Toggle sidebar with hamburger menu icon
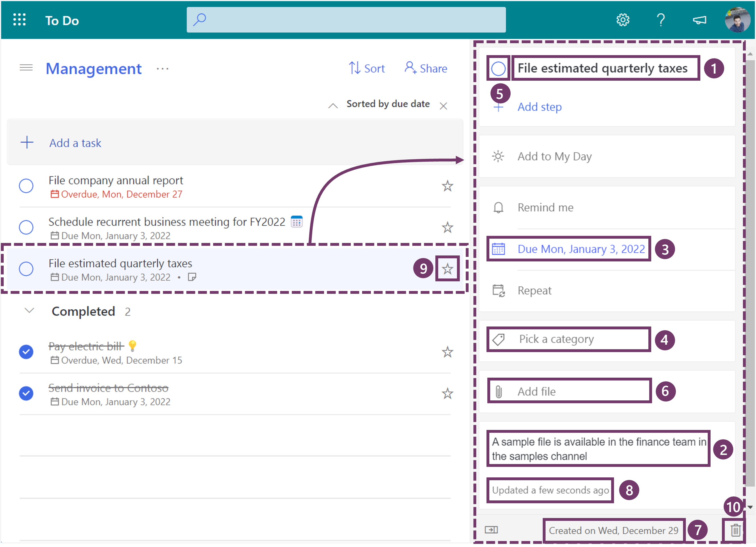 pos(26,68)
